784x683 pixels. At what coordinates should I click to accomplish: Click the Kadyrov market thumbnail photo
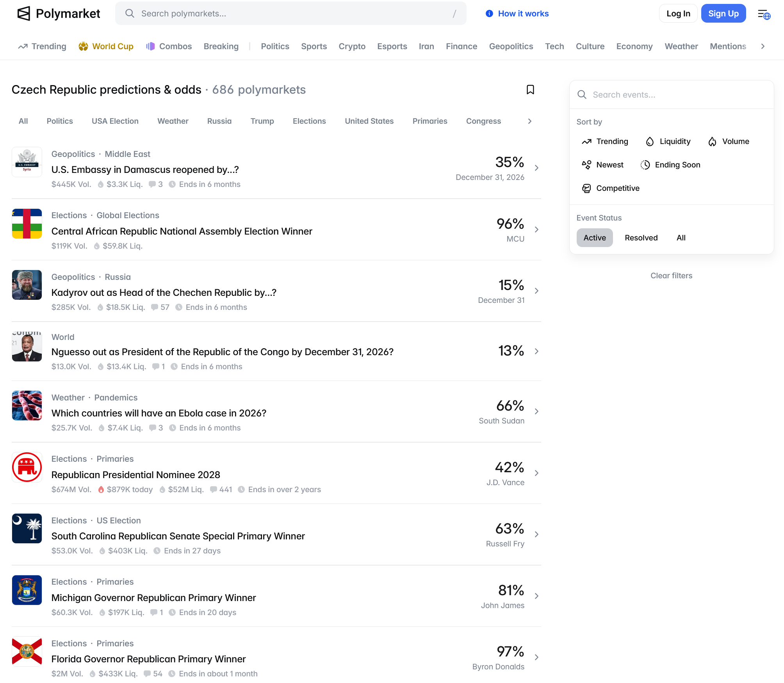[x=27, y=285]
